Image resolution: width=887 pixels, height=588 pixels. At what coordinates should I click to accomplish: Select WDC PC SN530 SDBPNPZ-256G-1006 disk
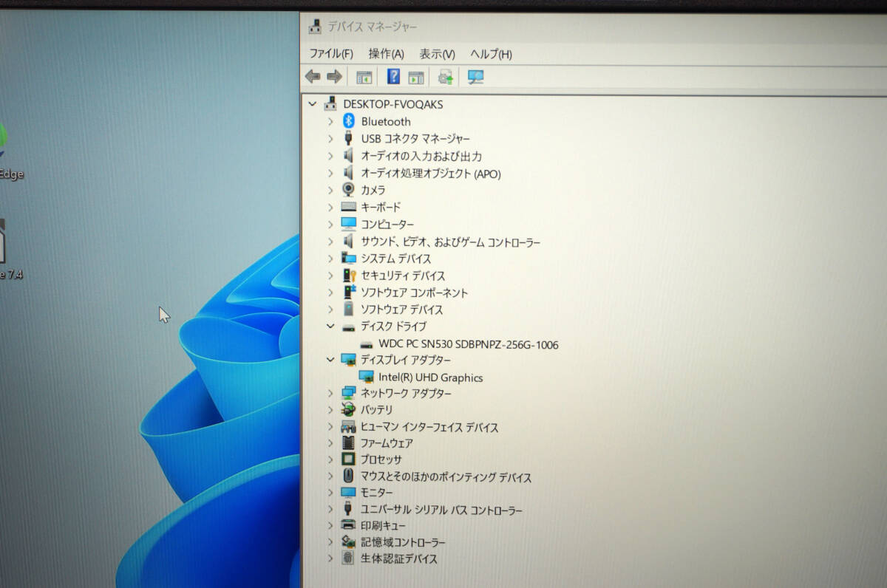pos(468,344)
